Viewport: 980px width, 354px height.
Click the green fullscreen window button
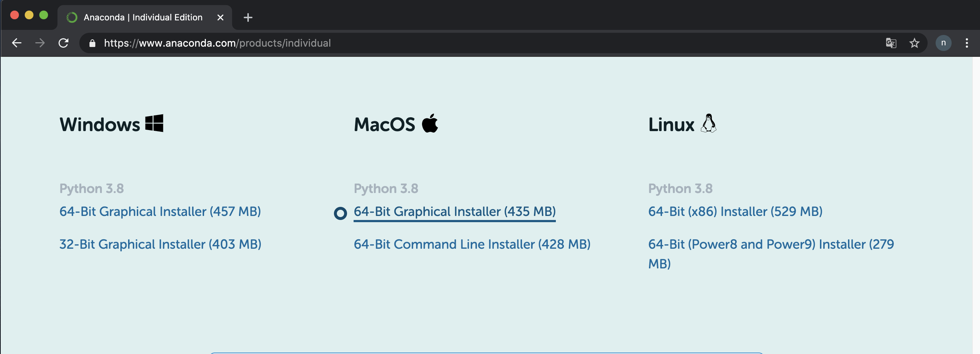click(x=44, y=15)
